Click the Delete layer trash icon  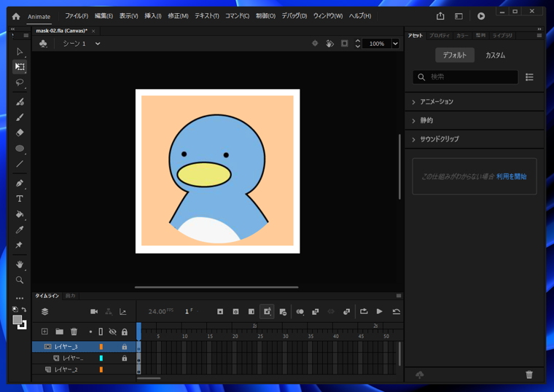point(74,332)
